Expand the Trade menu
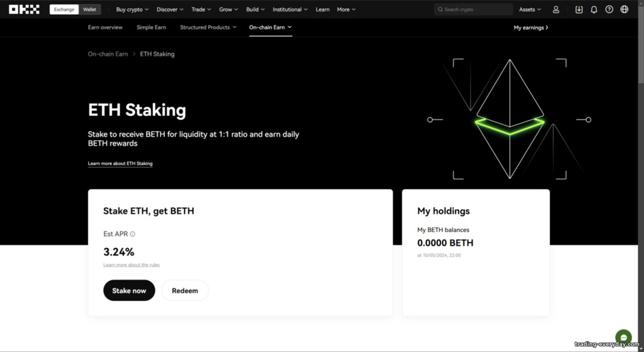The height and width of the screenshot is (352, 644). 201,9
